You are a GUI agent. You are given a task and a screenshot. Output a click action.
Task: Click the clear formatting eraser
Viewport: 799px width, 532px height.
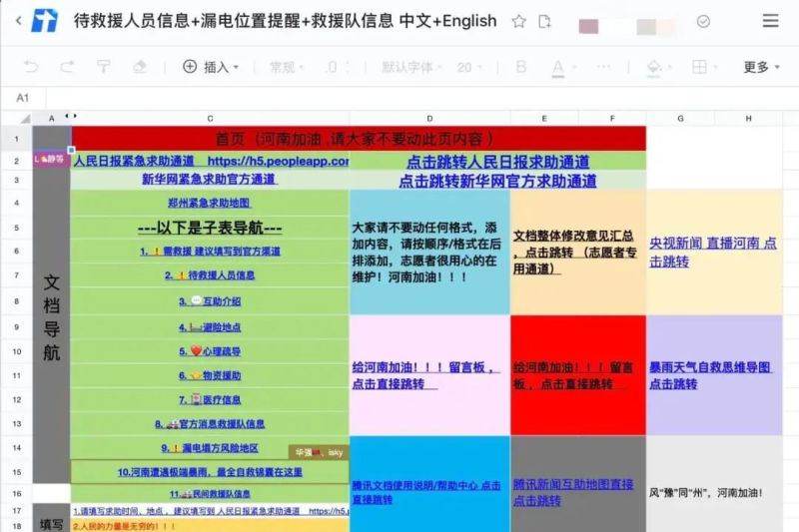coord(140,67)
